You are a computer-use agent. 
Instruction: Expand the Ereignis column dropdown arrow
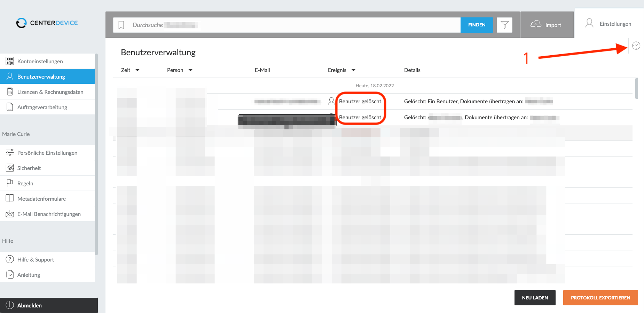pos(353,70)
